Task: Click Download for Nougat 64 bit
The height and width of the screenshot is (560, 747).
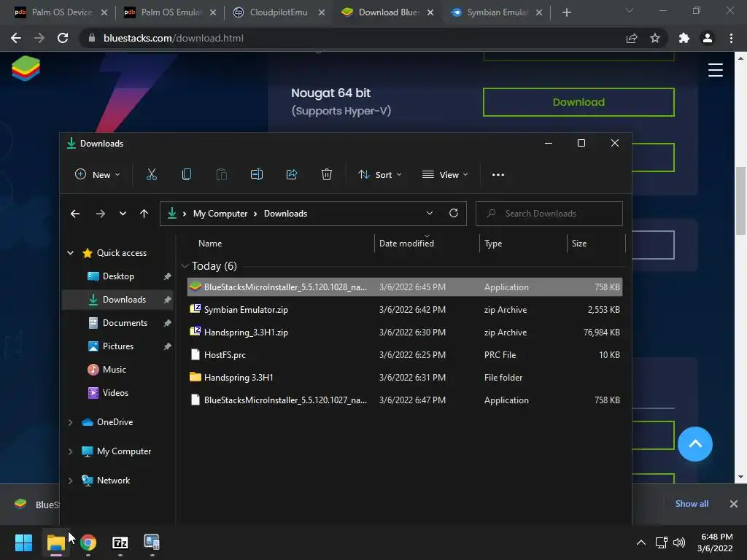Action: coord(578,102)
